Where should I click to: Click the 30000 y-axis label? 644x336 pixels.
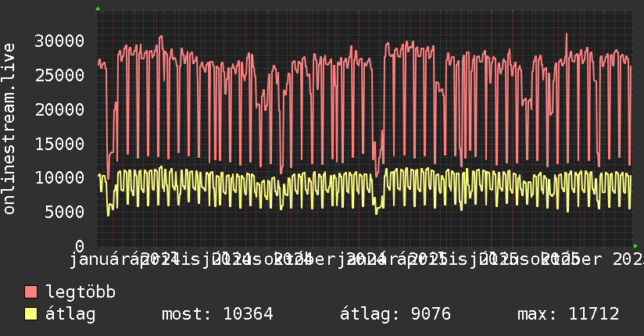click(59, 41)
